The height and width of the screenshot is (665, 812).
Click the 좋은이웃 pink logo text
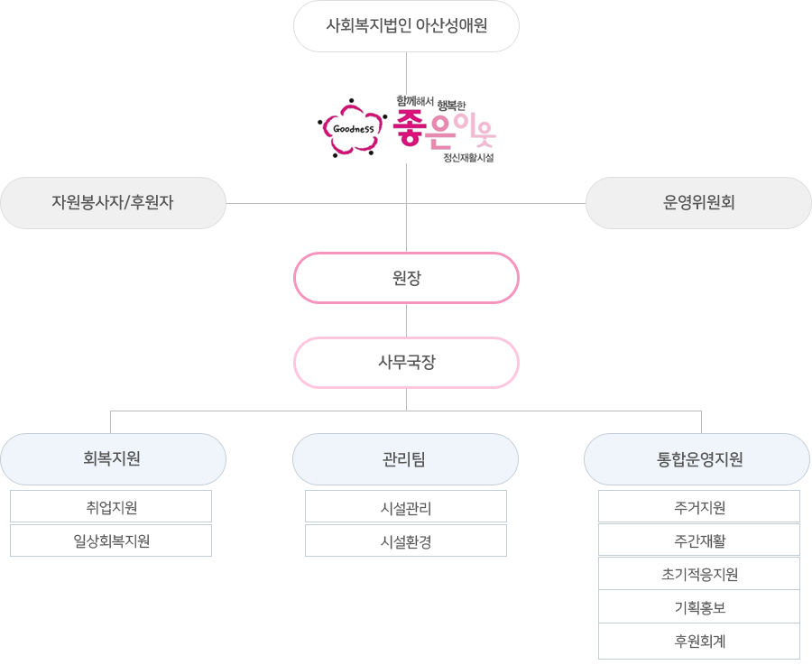444,131
